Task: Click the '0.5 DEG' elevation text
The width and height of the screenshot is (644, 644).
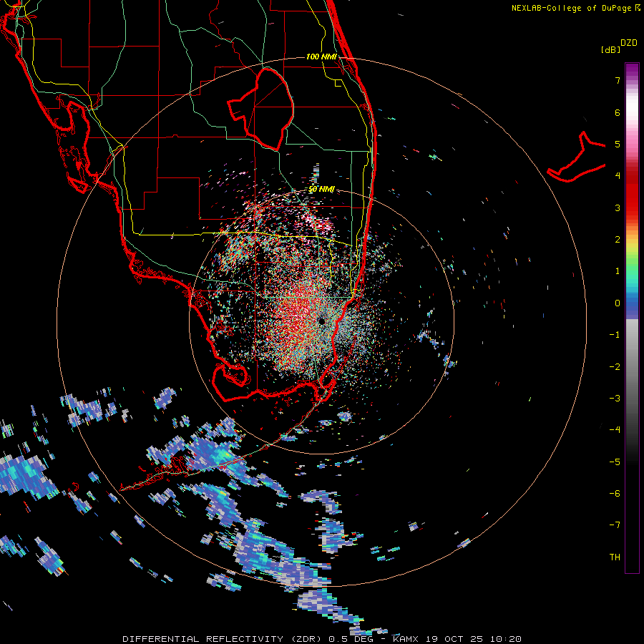Action: pyautogui.click(x=351, y=639)
